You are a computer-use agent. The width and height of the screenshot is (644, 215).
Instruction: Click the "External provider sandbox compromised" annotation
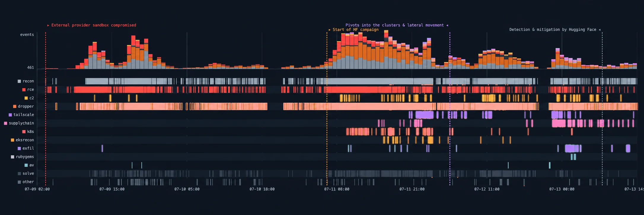[x=94, y=25]
